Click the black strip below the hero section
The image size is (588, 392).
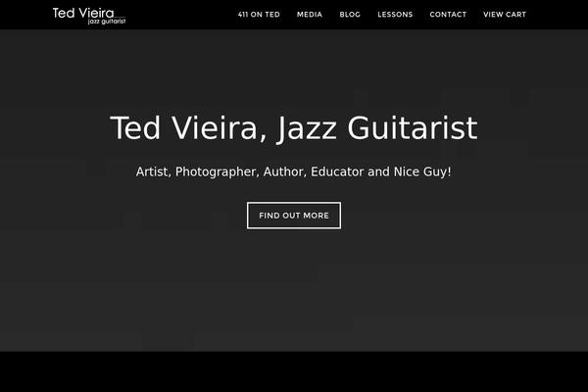click(x=294, y=371)
